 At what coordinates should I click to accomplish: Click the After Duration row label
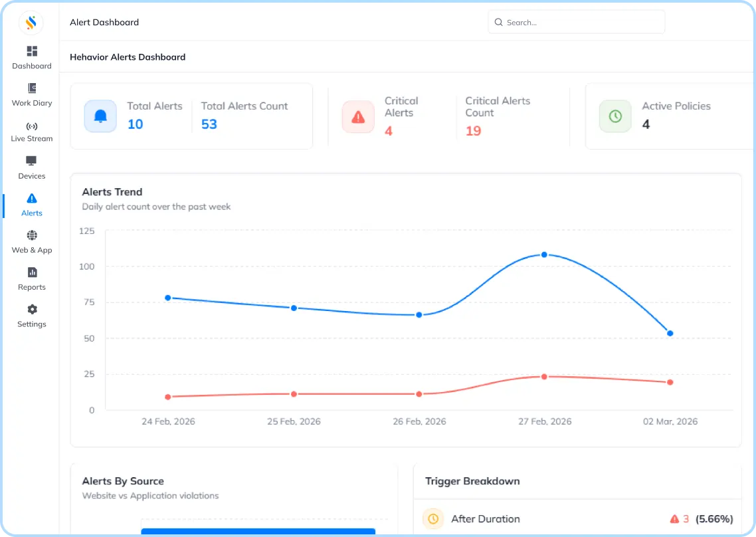click(486, 519)
